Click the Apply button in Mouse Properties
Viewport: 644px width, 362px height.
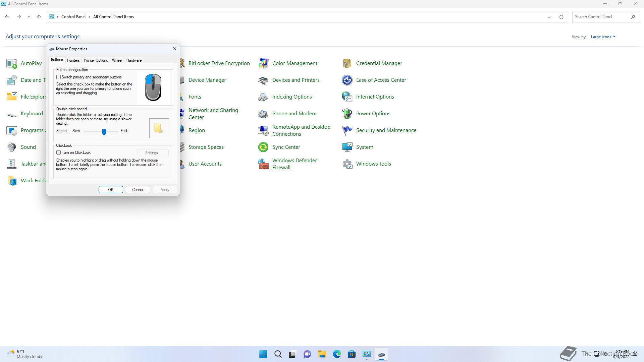(165, 190)
